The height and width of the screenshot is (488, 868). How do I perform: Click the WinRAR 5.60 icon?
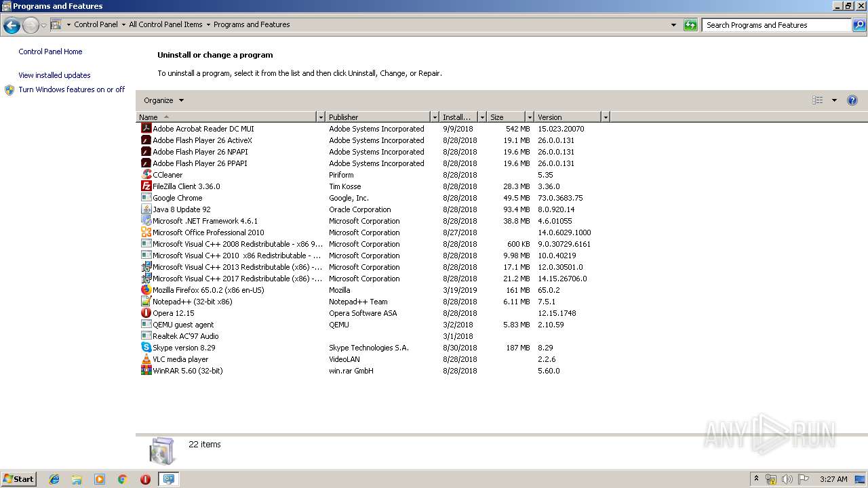(x=146, y=370)
